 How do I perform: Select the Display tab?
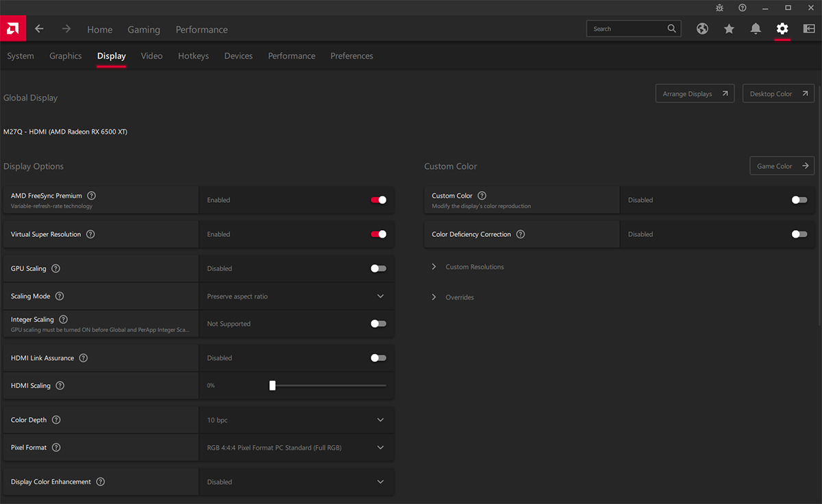click(112, 56)
